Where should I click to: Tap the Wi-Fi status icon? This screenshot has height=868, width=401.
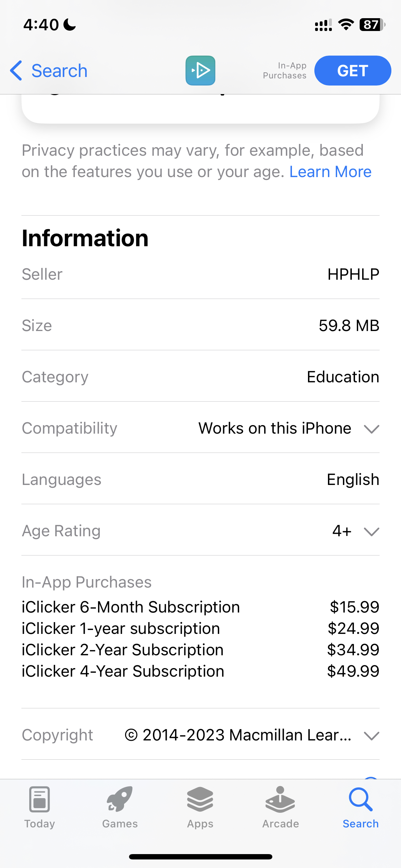pyautogui.click(x=346, y=25)
